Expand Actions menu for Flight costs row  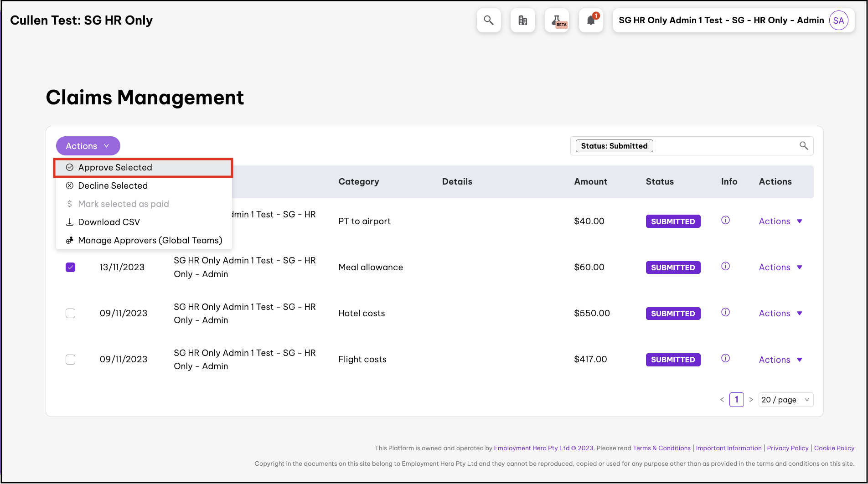tap(780, 360)
